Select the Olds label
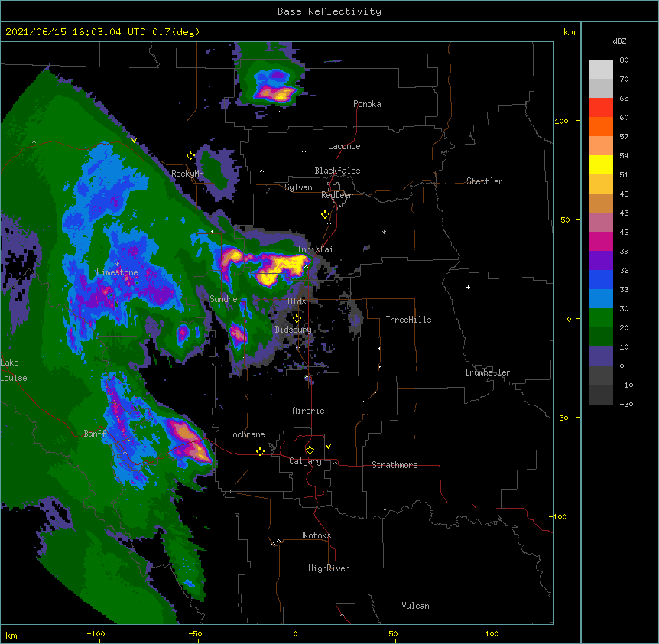 [297, 301]
